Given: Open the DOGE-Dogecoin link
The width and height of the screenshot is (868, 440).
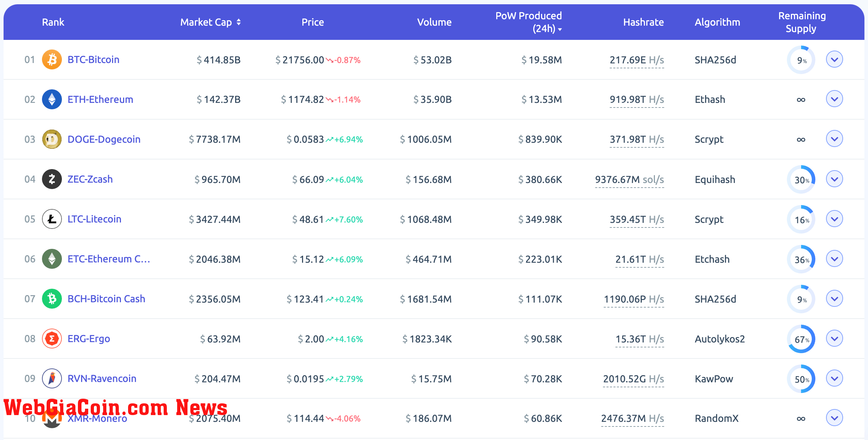Looking at the screenshot, I should tap(104, 139).
